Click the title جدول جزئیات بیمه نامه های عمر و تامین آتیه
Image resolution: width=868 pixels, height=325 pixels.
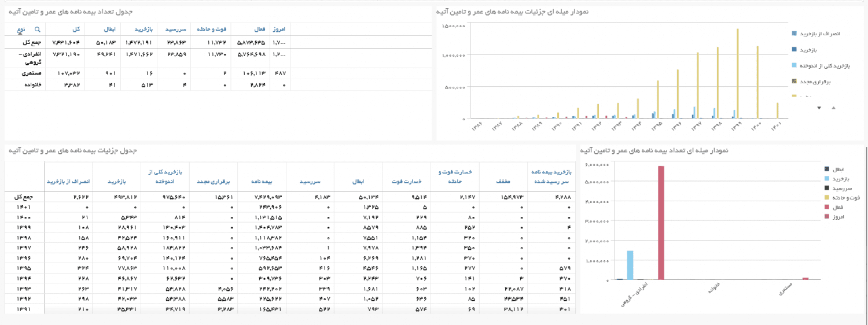73,150
